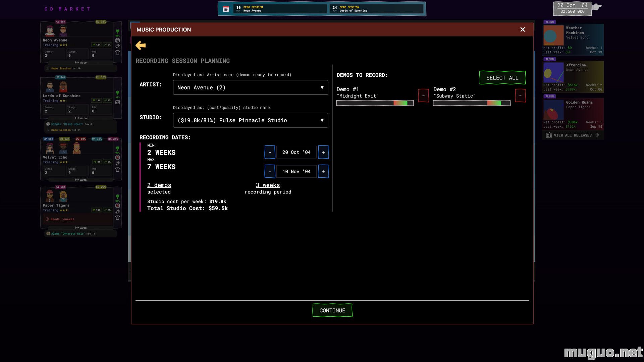The width and height of the screenshot is (644, 362).
Task: Click the Paper Tigers 'Needs renewal' notice
Action: [78, 219]
